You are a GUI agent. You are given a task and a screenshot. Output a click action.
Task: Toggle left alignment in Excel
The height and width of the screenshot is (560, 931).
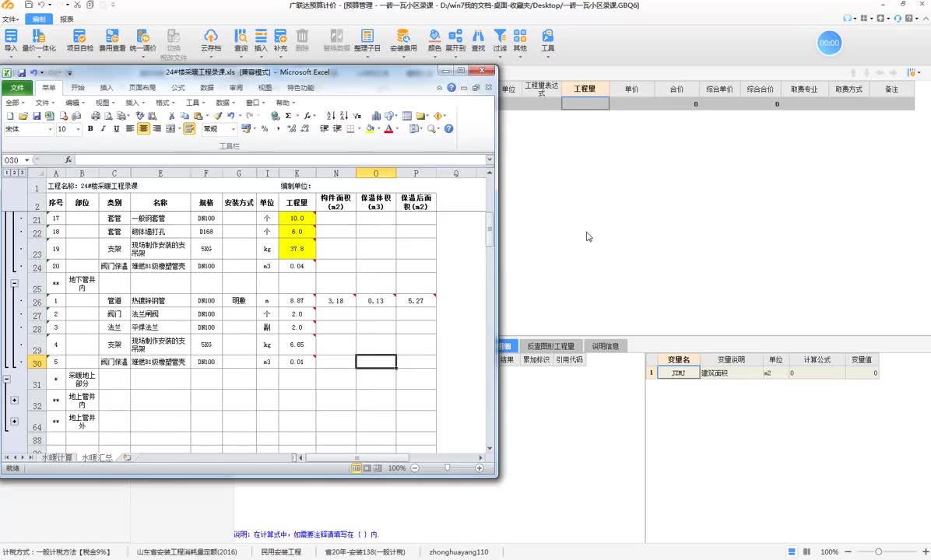pos(130,129)
